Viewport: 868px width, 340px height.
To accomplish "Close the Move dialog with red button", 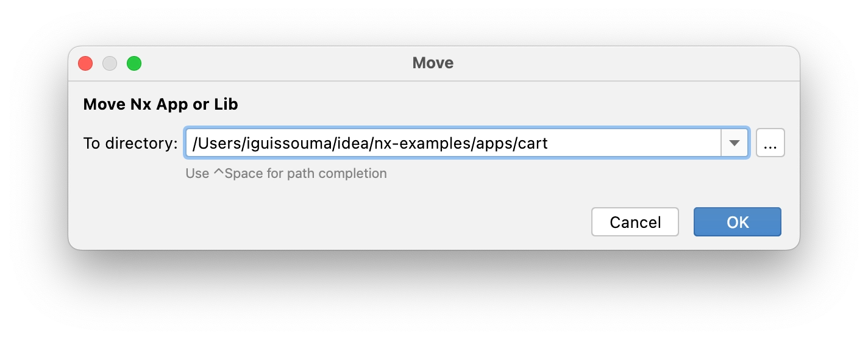I will [85, 63].
